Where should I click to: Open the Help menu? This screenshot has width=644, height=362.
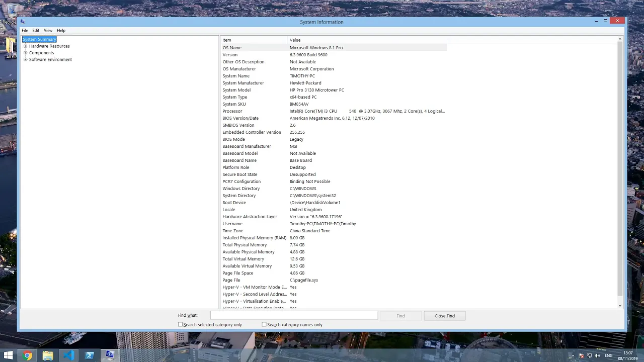click(x=61, y=30)
